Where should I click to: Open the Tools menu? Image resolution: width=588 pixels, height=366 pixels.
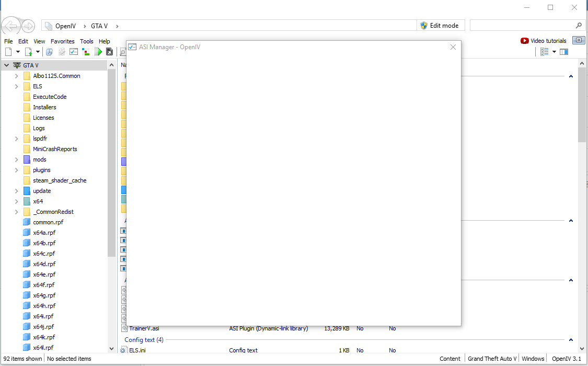coord(87,41)
